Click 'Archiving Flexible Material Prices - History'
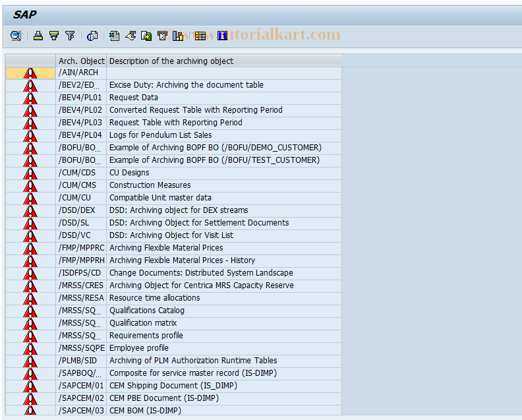The image size is (522, 420). pos(183,260)
